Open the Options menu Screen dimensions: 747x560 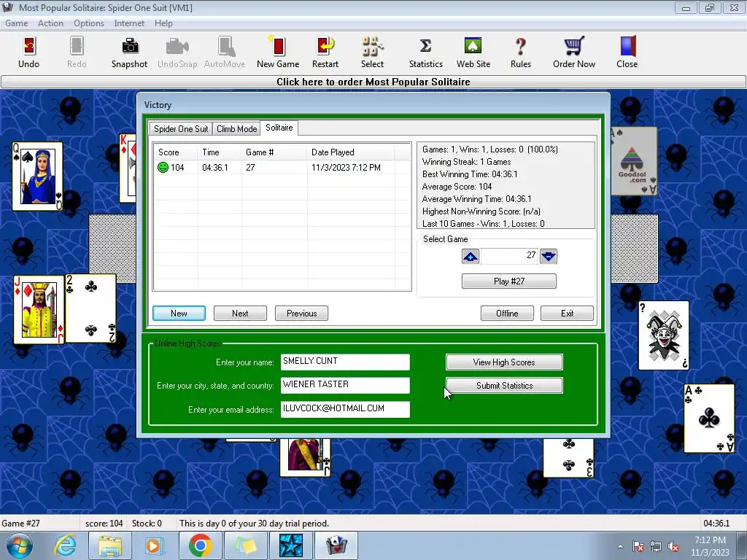pos(89,23)
